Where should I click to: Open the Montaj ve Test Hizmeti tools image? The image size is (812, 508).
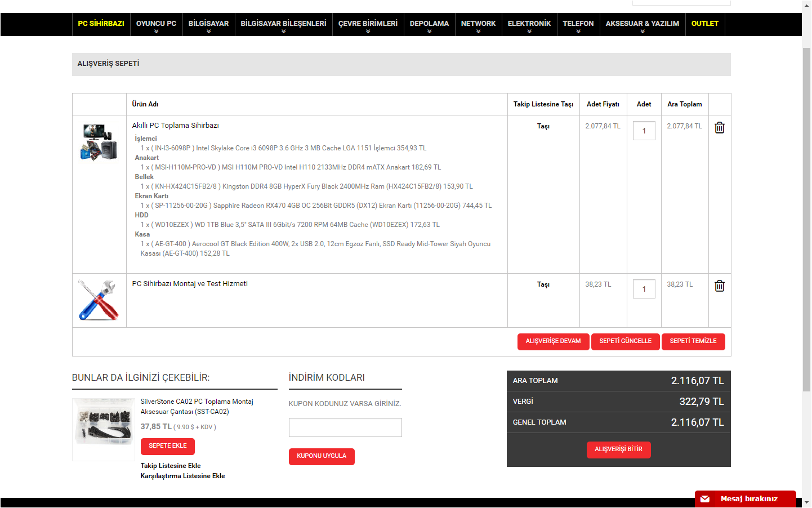pos(99,300)
